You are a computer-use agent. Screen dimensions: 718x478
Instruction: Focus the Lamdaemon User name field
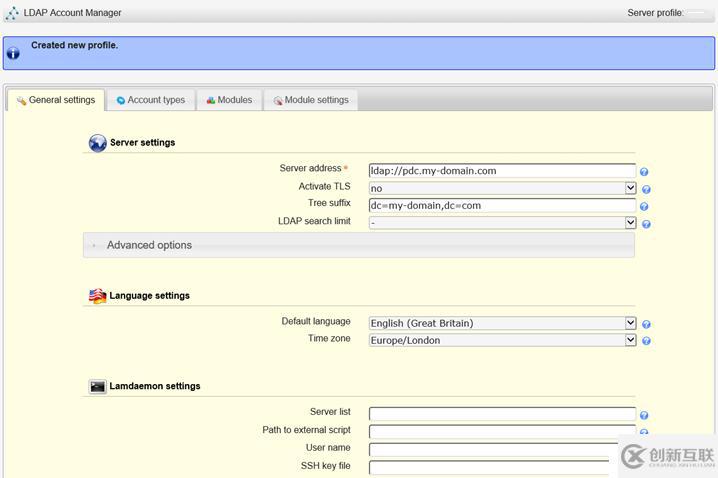pyautogui.click(x=493, y=450)
